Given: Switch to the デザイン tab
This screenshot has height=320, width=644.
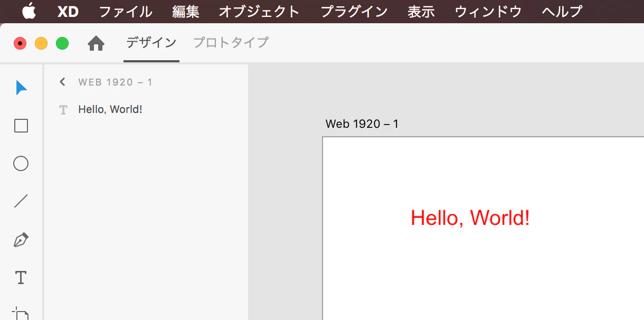Looking at the screenshot, I should coord(151,43).
